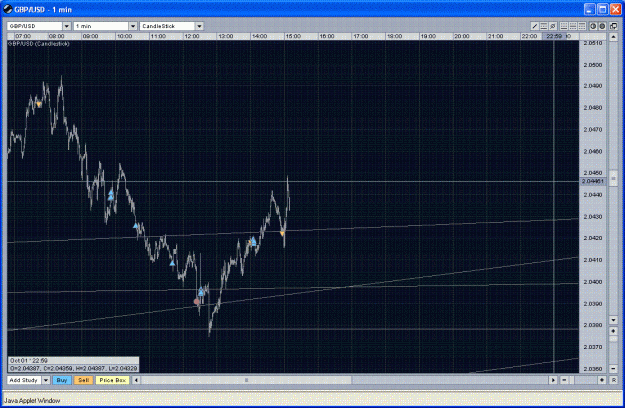Image resolution: width=625 pixels, height=408 pixels.
Task: Click the blue buy markers near 14:00
Action: [x=254, y=241]
